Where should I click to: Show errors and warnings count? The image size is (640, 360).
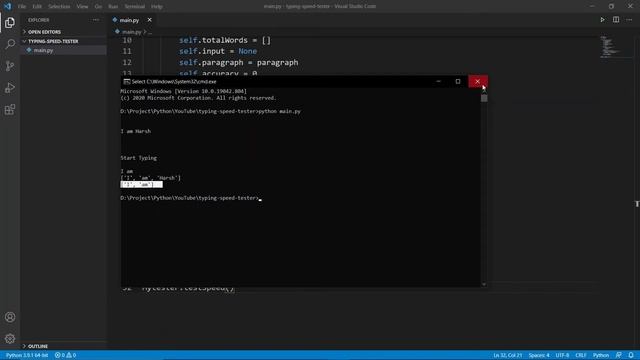(x=66, y=355)
